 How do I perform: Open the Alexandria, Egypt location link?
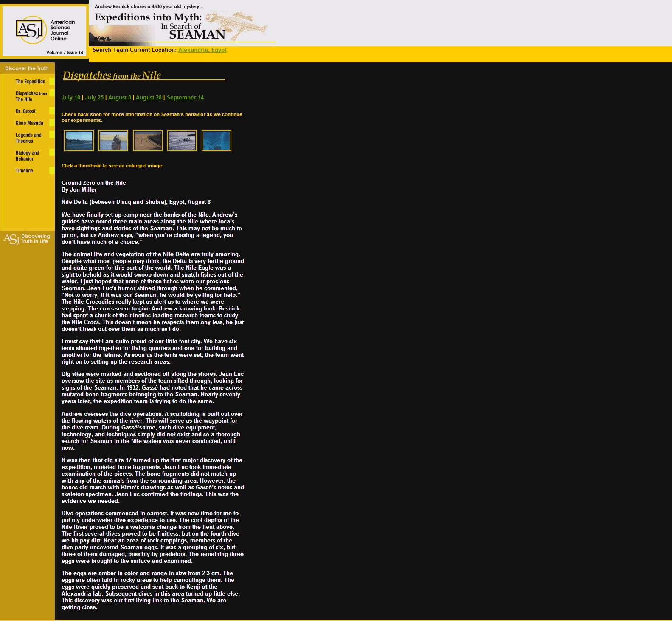(x=202, y=50)
